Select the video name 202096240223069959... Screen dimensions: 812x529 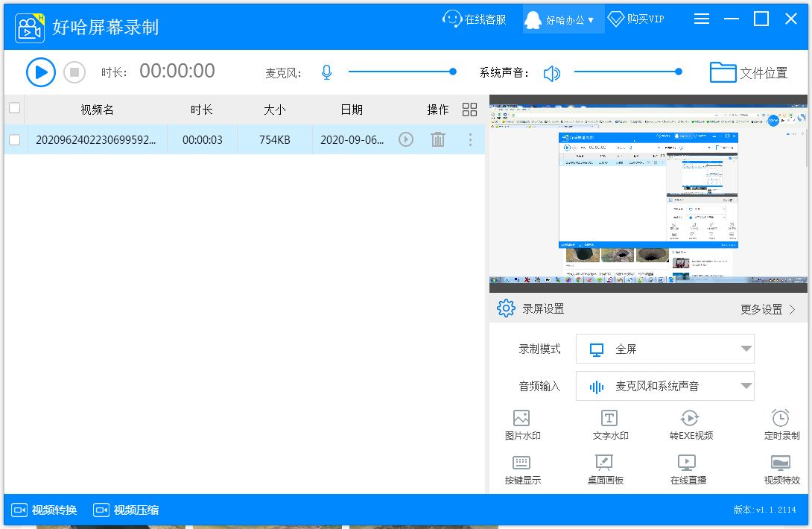(x=96, y=140)
